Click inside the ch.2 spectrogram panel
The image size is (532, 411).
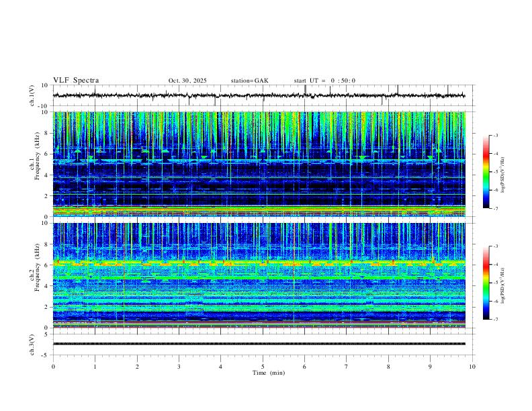(259, 275)
